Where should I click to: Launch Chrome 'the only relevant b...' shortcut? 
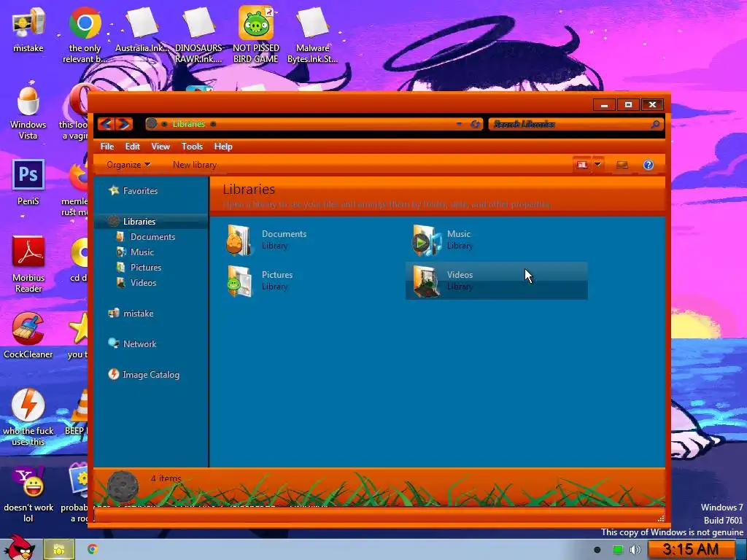(x=85, y=34)
